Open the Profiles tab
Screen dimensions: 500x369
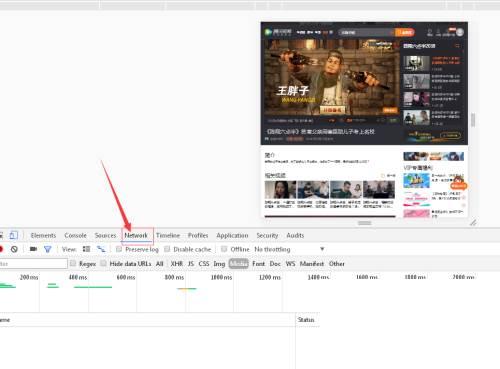198,235
